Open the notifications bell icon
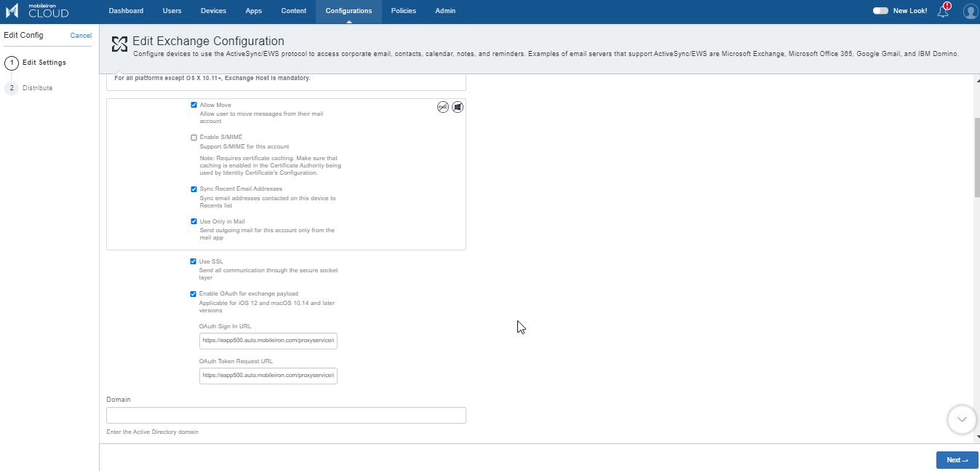Viewport: 980px width, 471px height. click(944, 11)
